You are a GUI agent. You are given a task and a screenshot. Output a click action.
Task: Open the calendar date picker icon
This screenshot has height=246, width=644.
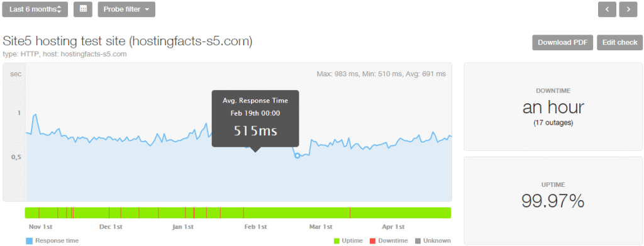point(83,9)
